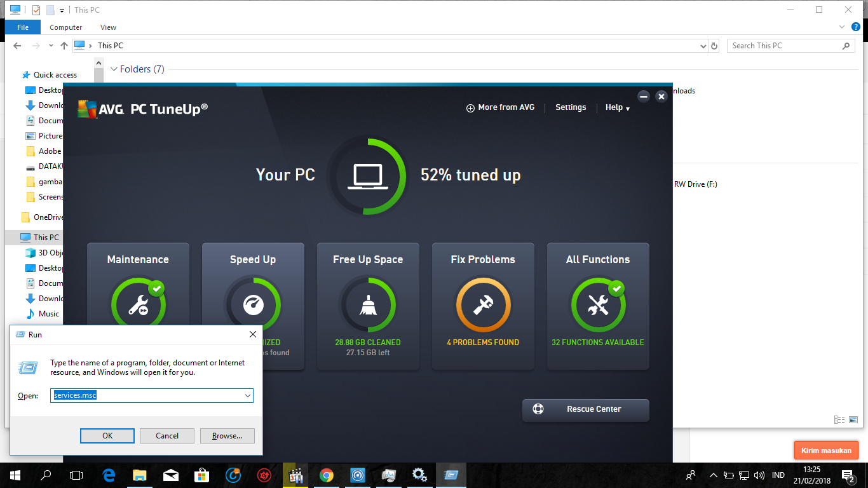Open the Free Up Space broom icon
The height and width of the screenshot is (488, 868).
click(x=368, y=306)
